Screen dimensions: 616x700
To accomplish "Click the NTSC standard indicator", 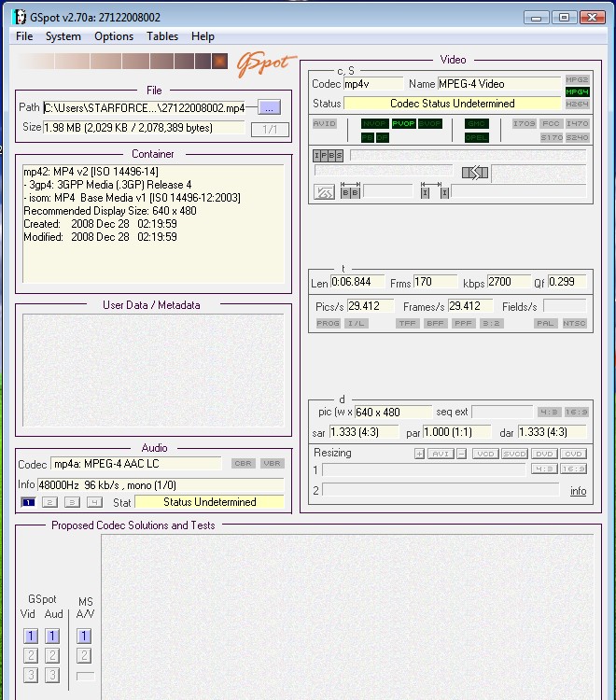I will pyautogui.click(x=574, y=323).
